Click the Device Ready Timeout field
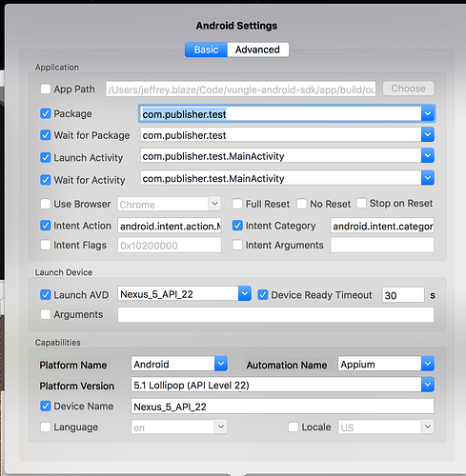 click(x=403, y=295)
